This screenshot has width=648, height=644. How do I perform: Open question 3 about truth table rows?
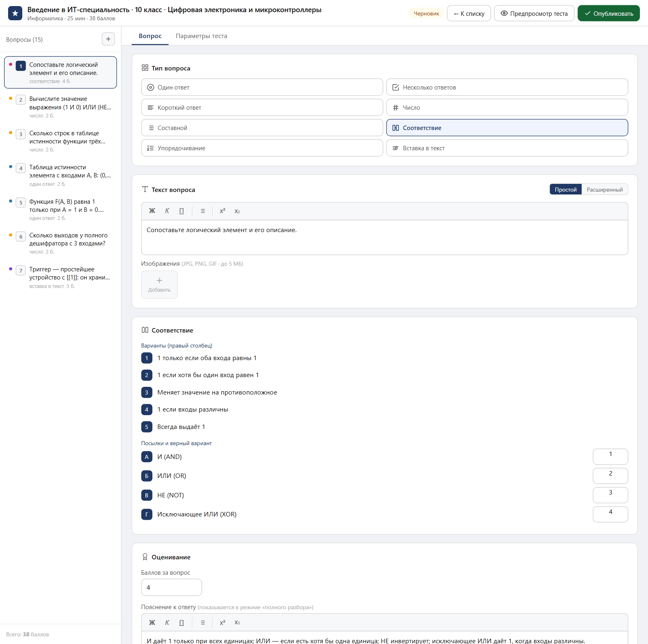(x=61, y=141)
